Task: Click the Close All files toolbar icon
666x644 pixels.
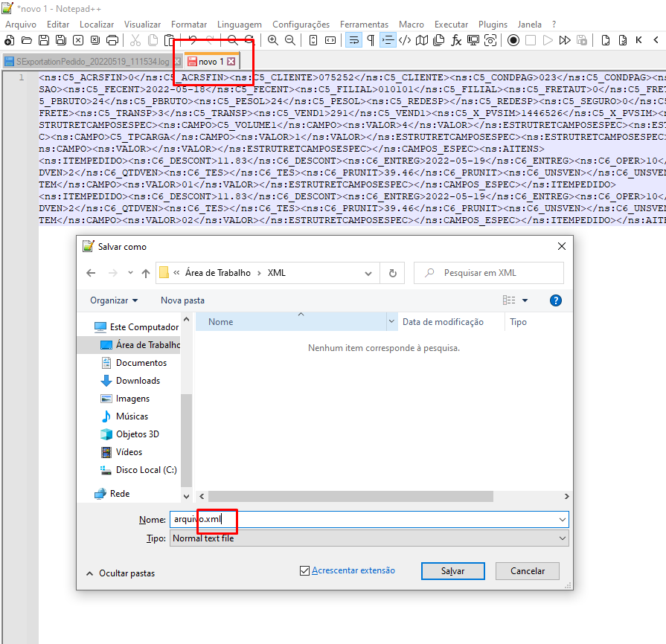Action: 95,40
